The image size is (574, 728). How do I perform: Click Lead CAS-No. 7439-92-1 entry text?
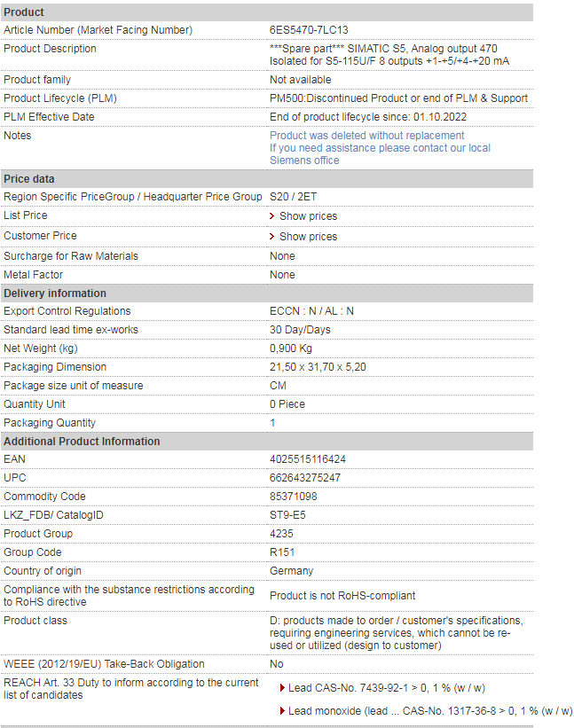(387, 688)
